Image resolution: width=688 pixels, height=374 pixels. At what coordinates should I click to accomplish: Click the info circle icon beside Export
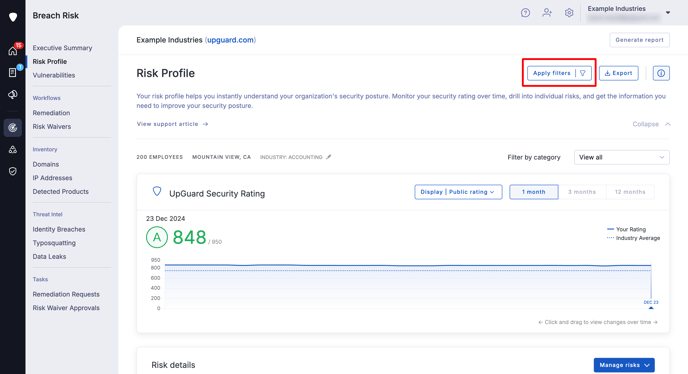pos(661,73)
